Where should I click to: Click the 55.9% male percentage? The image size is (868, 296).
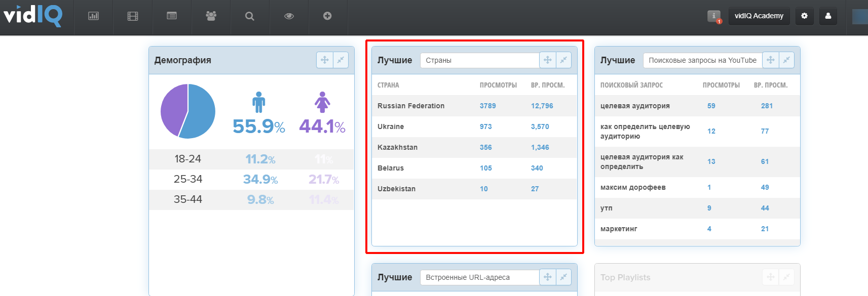(259, 126)
